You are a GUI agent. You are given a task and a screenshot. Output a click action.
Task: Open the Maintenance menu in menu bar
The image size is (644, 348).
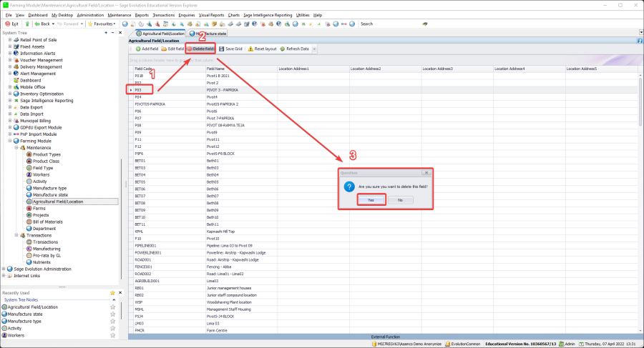click(119, 14)
